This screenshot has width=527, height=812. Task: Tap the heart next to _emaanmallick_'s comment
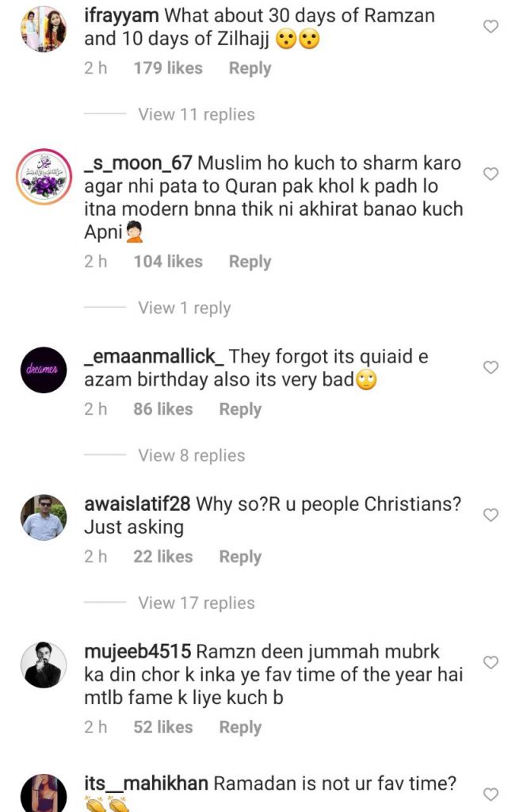point(491,367)
